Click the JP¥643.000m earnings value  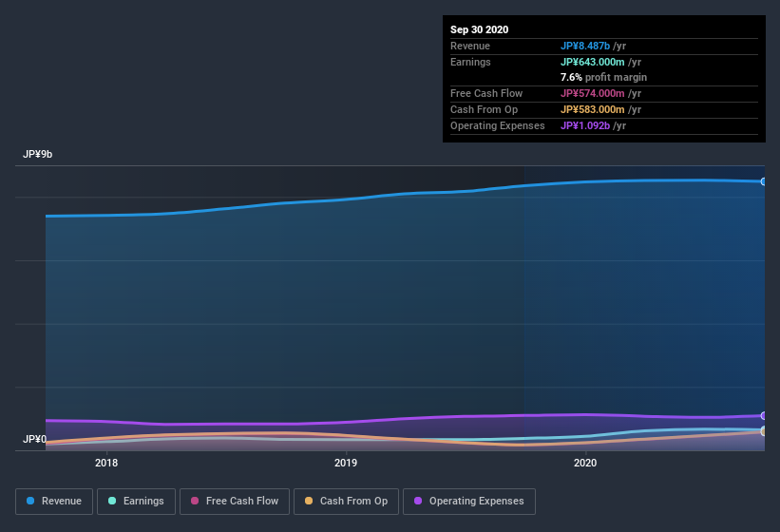593,62
